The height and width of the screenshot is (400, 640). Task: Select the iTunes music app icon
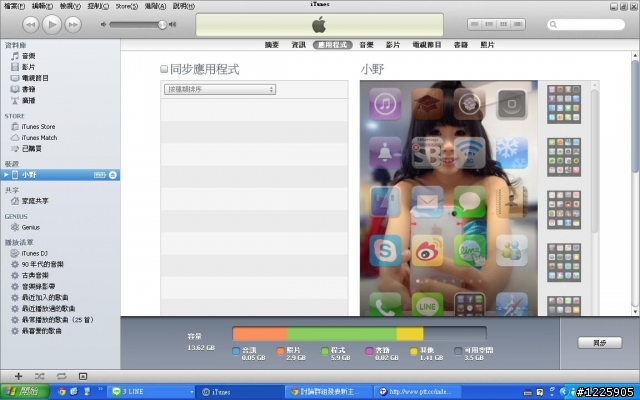(385, 104)
